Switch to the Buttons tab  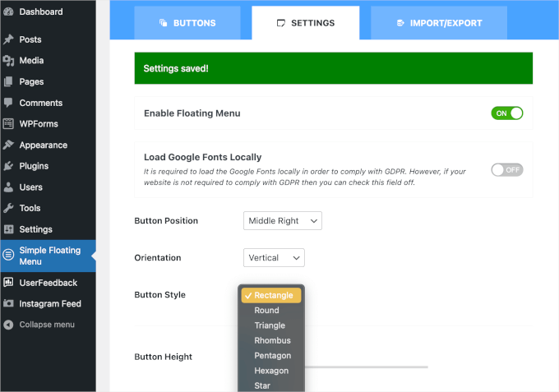[187, 23]
